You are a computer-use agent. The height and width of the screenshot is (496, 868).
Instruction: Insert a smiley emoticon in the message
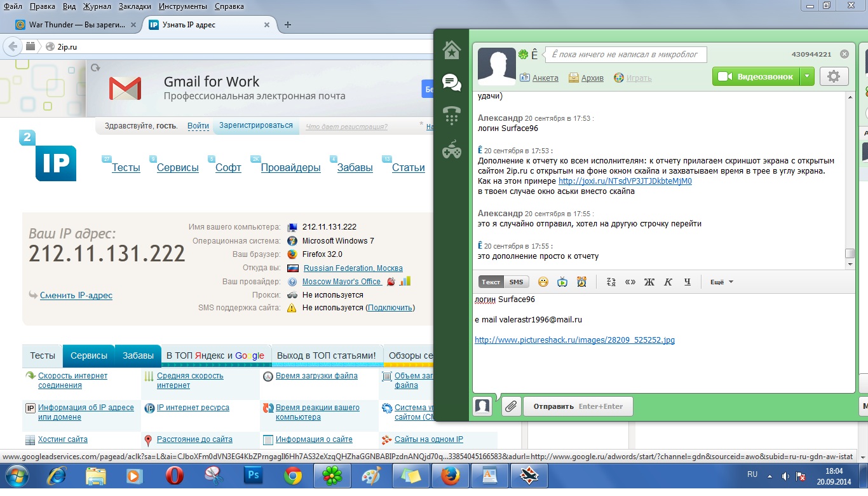point(543,282)
